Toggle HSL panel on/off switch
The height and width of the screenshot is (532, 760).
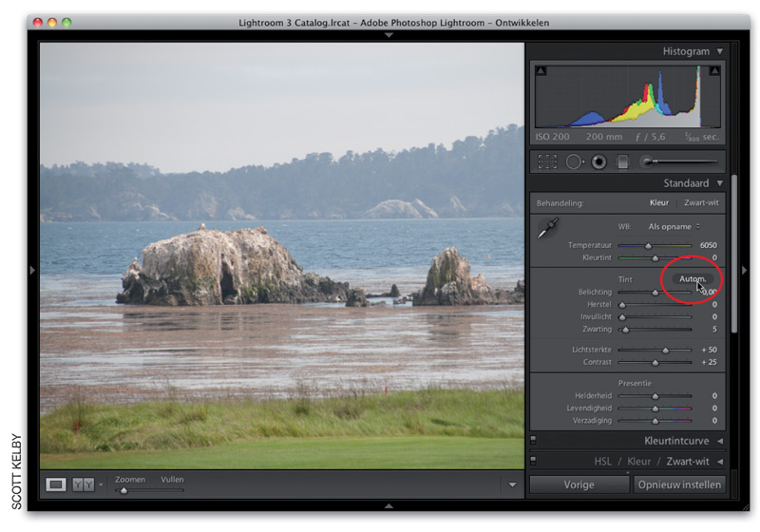[534, 461]
